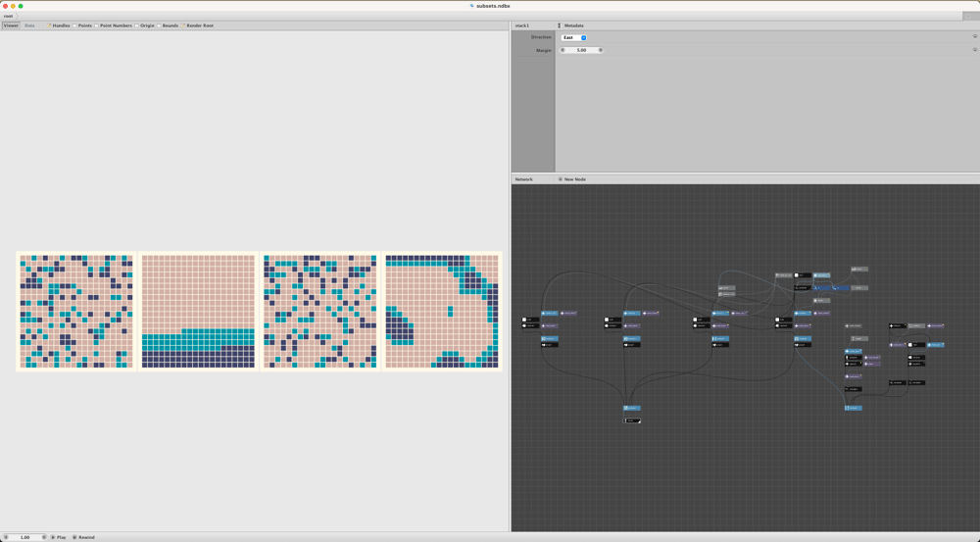
Task: Switch to the Data tab
Action: point(29,25)
